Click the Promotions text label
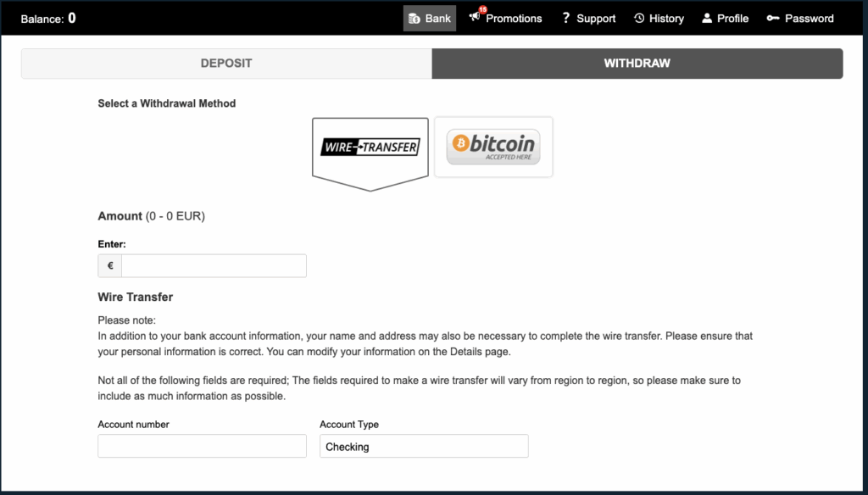868x495 pixels. click(514, 19)
